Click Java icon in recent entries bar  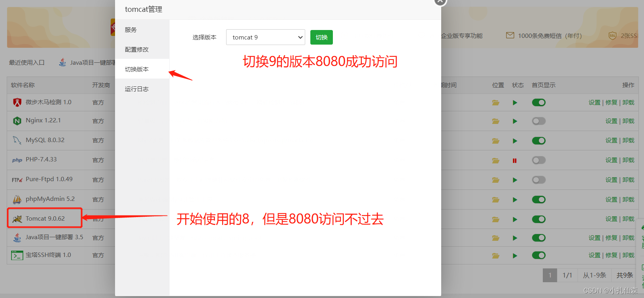point(62,62)
